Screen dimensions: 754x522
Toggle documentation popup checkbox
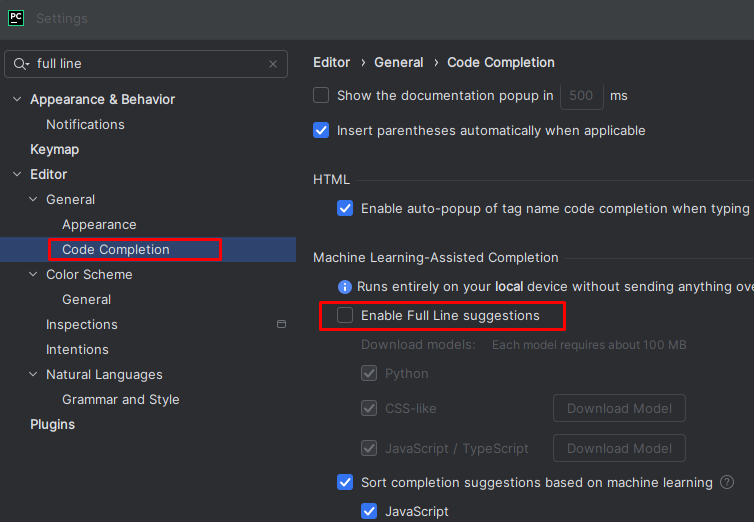coord(321,96)
